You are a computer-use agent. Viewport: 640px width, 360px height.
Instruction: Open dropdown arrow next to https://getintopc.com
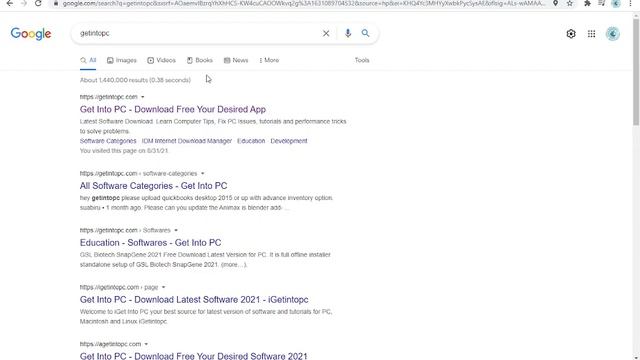tap(142, 97)
